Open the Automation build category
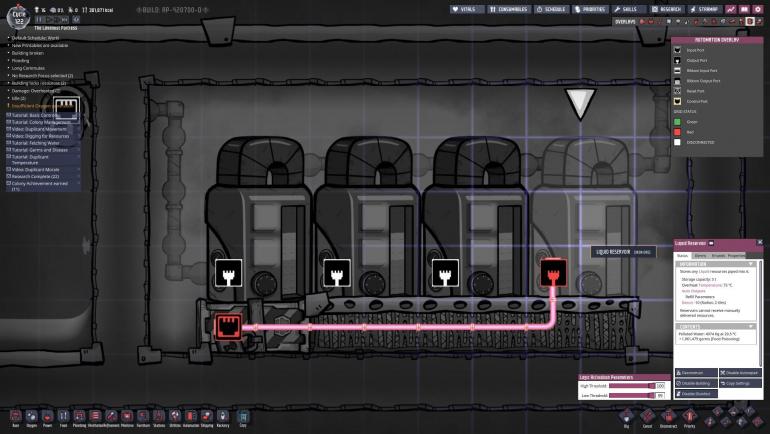The image size is (770, 434). 191,417
